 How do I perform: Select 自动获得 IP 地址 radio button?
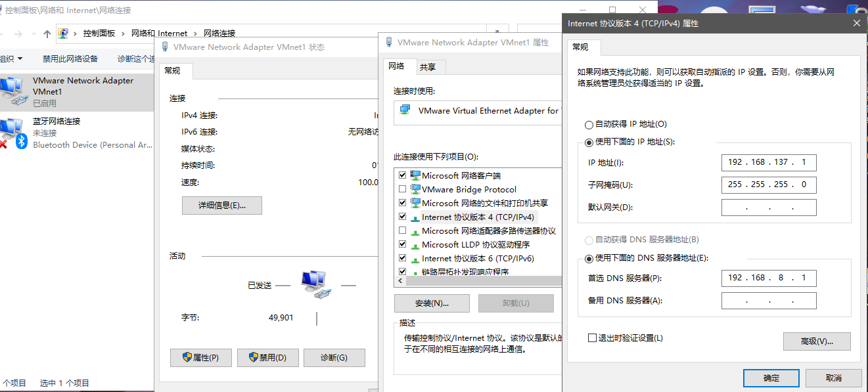589,124
